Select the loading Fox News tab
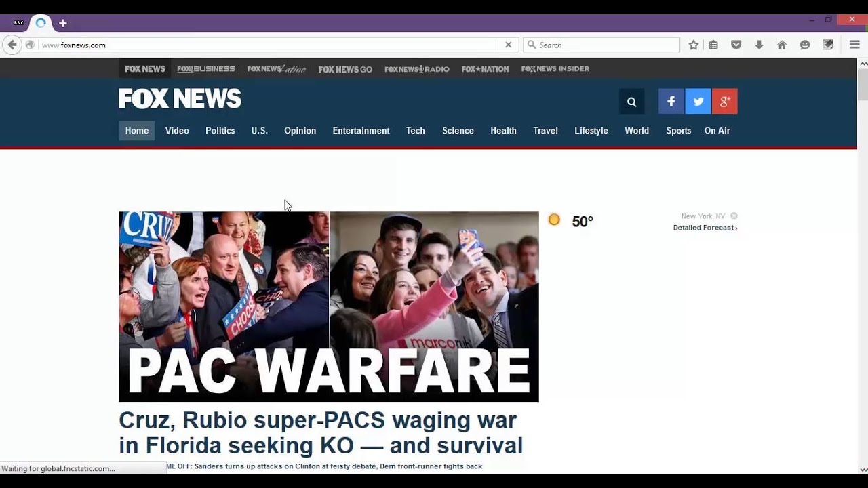The width and height of the screenshot is (868, 488). pos(41,23)
